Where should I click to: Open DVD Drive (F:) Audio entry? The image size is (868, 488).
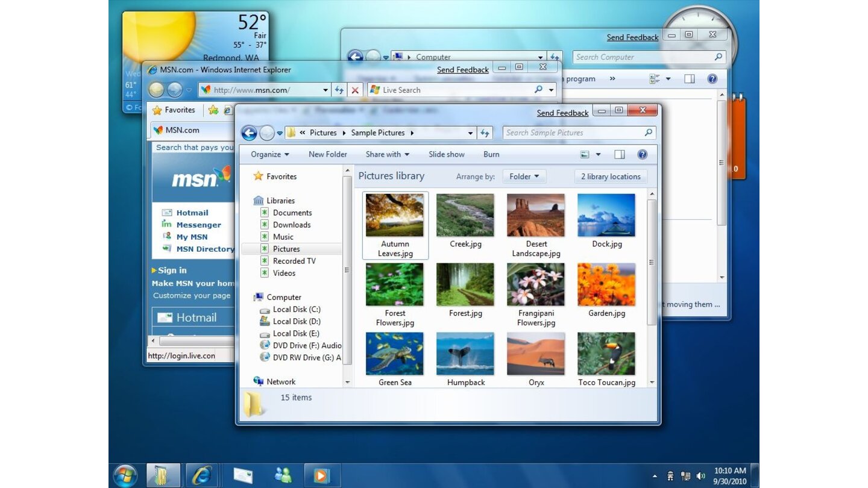(300, 345)
